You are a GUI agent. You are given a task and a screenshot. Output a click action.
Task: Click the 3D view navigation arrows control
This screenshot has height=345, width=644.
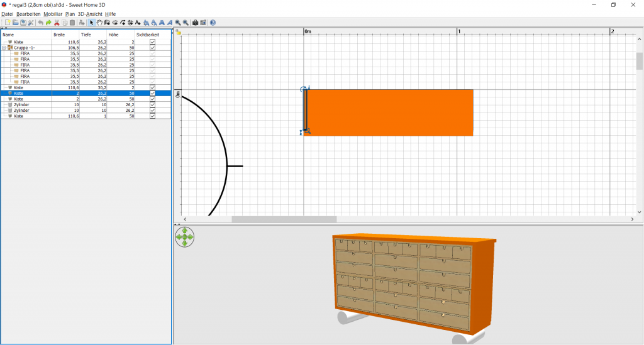(184, 237)
